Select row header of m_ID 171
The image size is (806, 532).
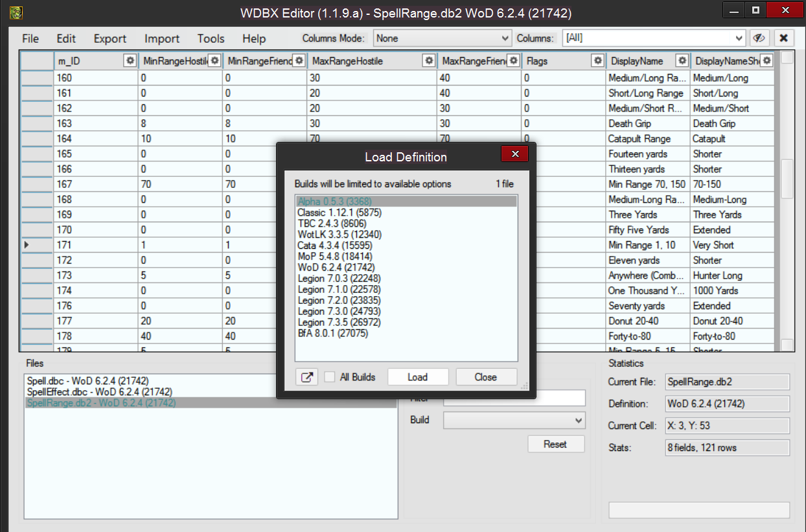(36, 245)
